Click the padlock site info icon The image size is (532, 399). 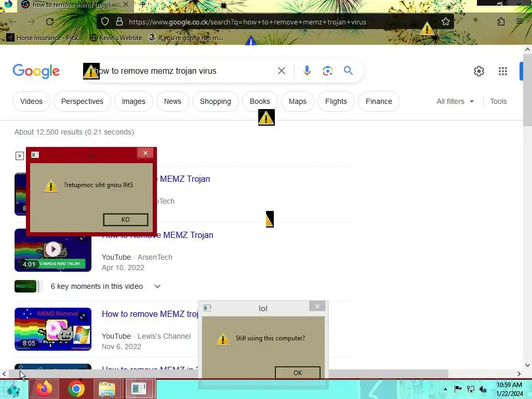(x=119, y=22)
